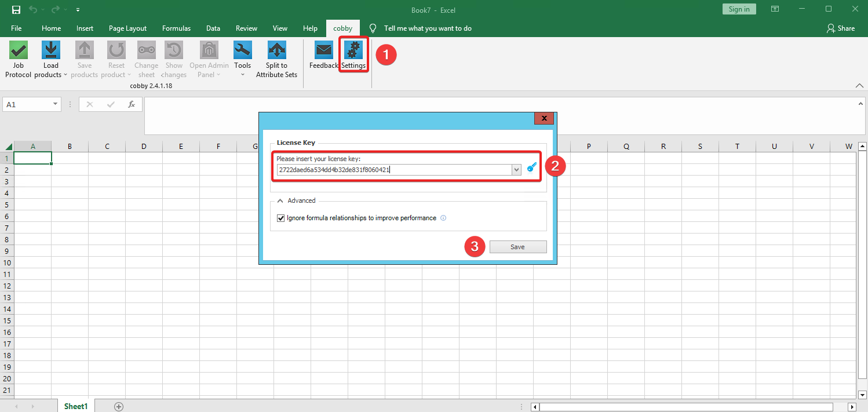Click the formula bar Enter checkmark icon
This screenshot has height=412, width=868.
point(111,104)
